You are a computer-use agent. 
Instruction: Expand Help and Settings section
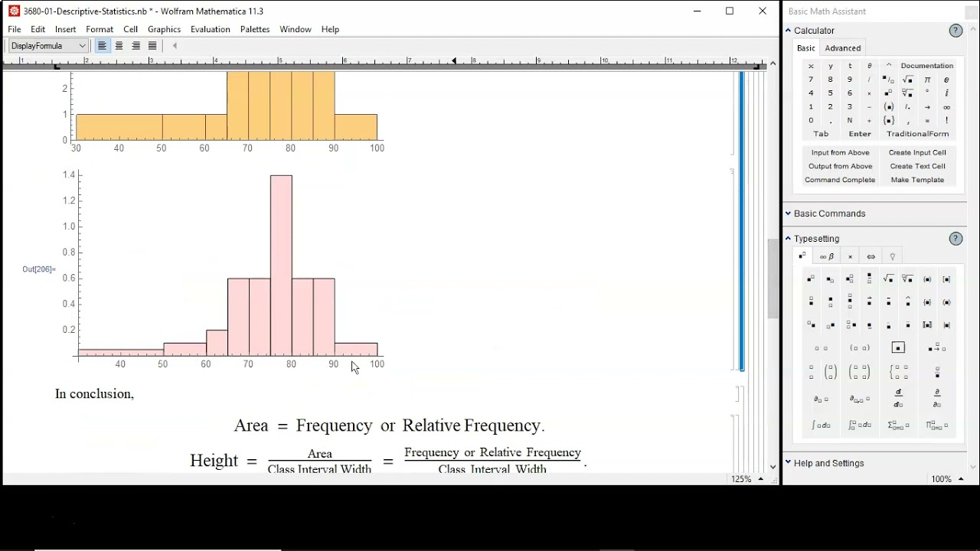coord(789,463)
